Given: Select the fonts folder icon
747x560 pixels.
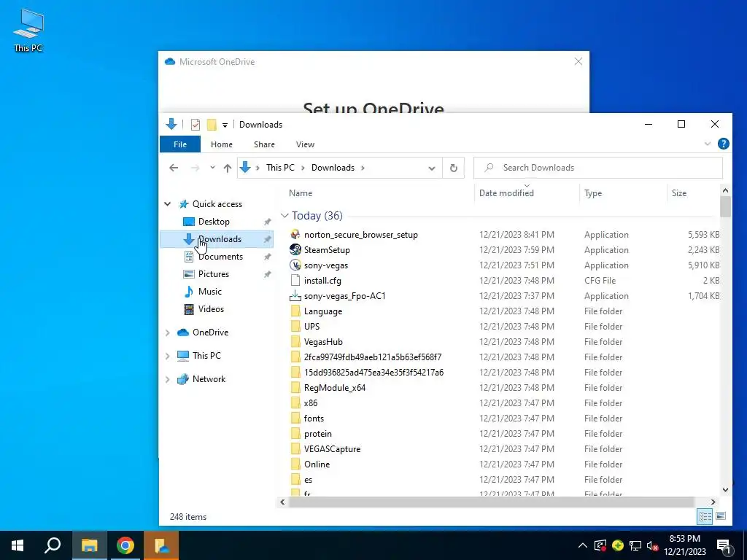Looking at the screenshot, I should [x=295, y=418].
